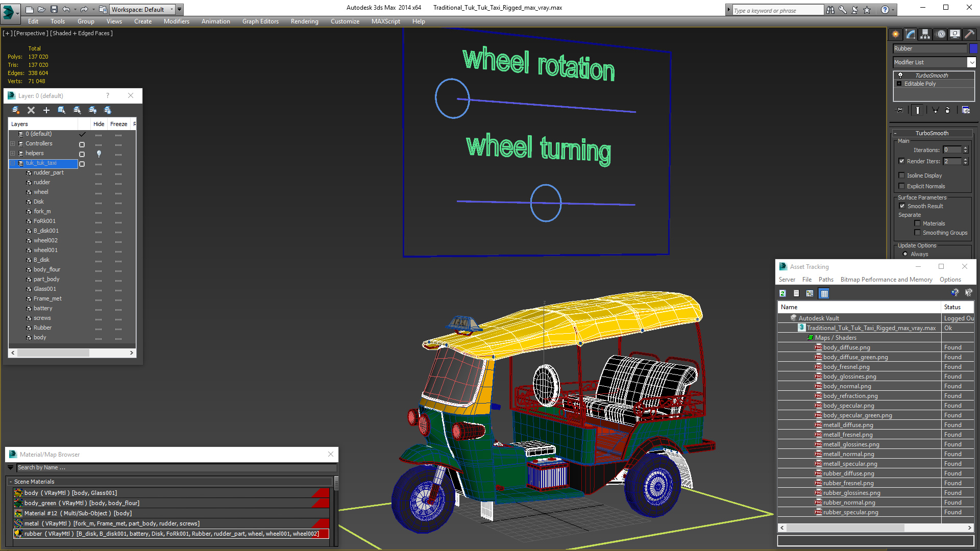Select body_normal.png in asset list
Image resolution: width=980 pixels, height=551 pixels.
pos(847,386)
